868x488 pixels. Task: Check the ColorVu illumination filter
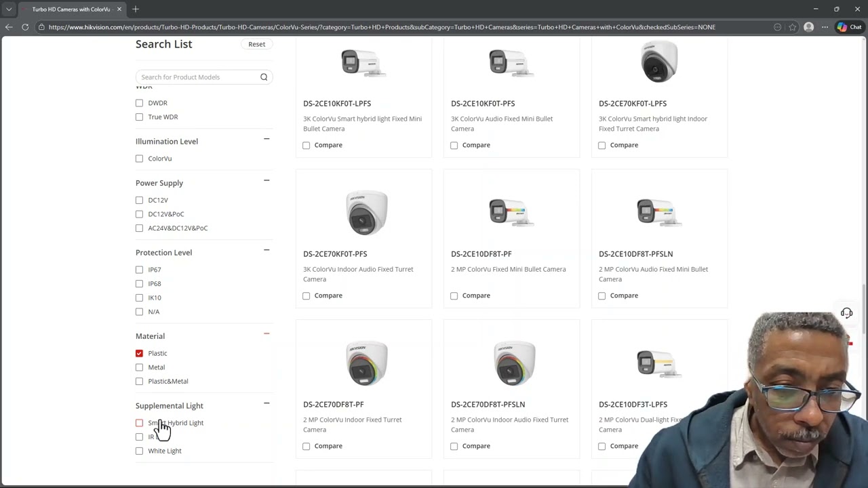point(139,159)
